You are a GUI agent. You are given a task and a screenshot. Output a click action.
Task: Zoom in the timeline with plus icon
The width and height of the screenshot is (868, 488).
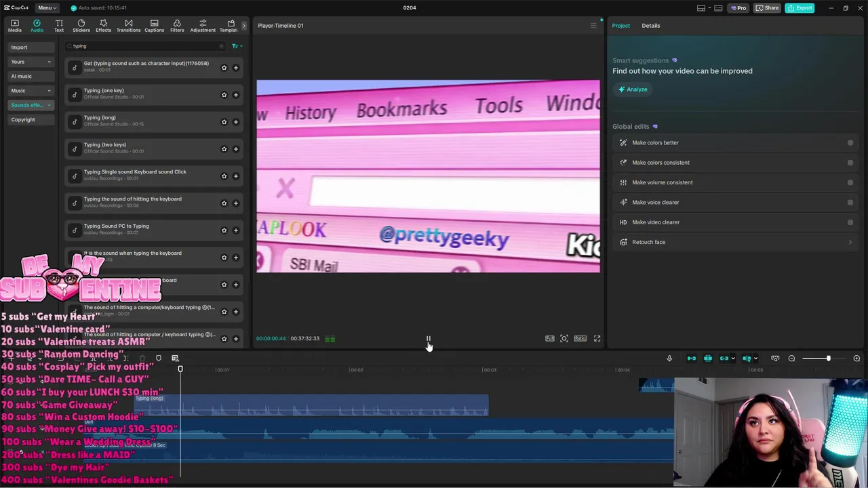point(856,359)
